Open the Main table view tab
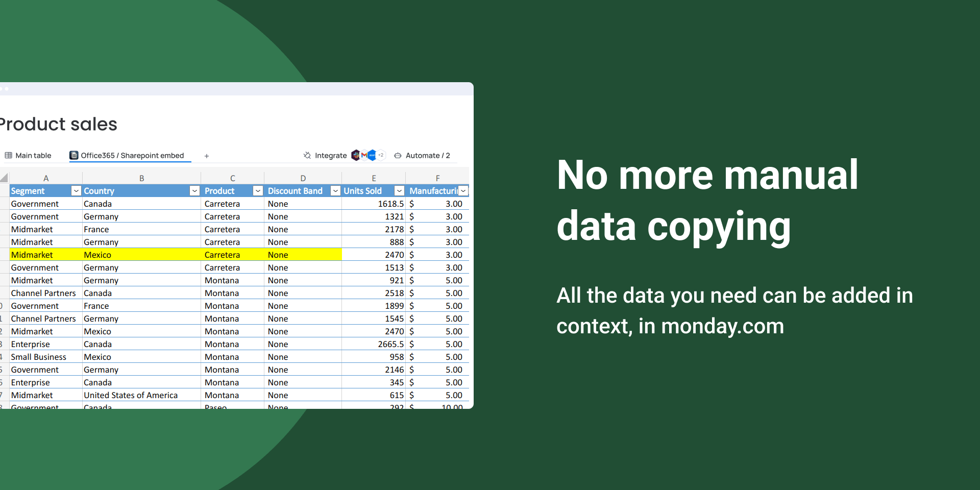980x490 pixels. pos(28,156)
